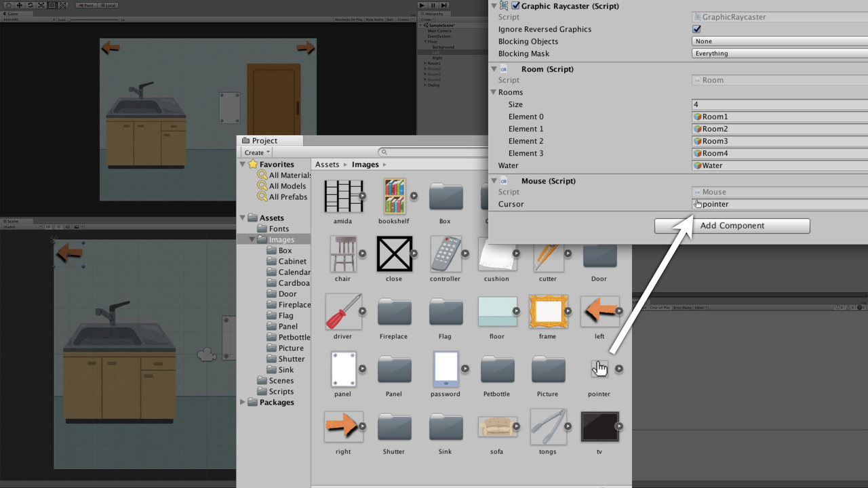Select the tongs image asset
Image resolution: width=868 pixels, height=488 pixels.
click(x=548, y=427)
